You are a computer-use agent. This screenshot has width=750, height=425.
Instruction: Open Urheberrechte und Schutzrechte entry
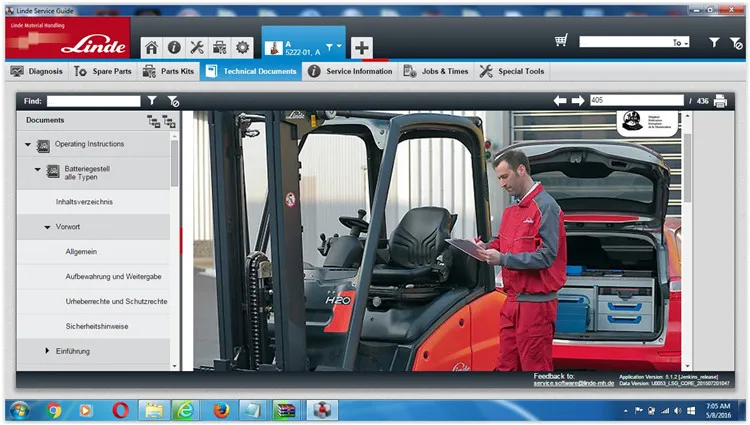[x=117, y=301]
